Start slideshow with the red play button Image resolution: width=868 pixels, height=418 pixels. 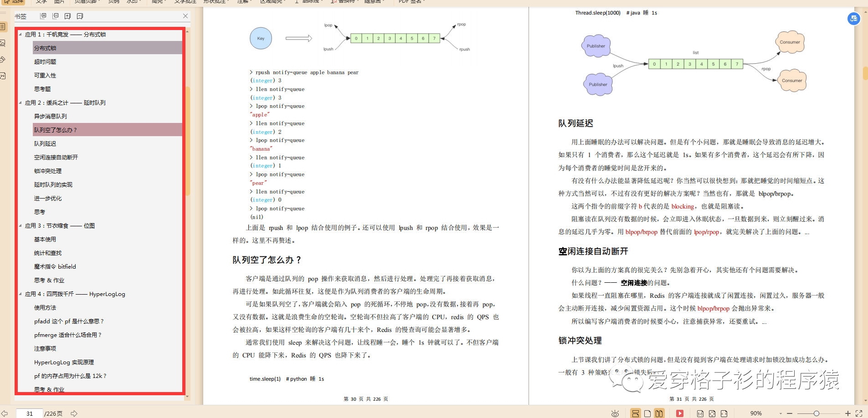[680, 413]
